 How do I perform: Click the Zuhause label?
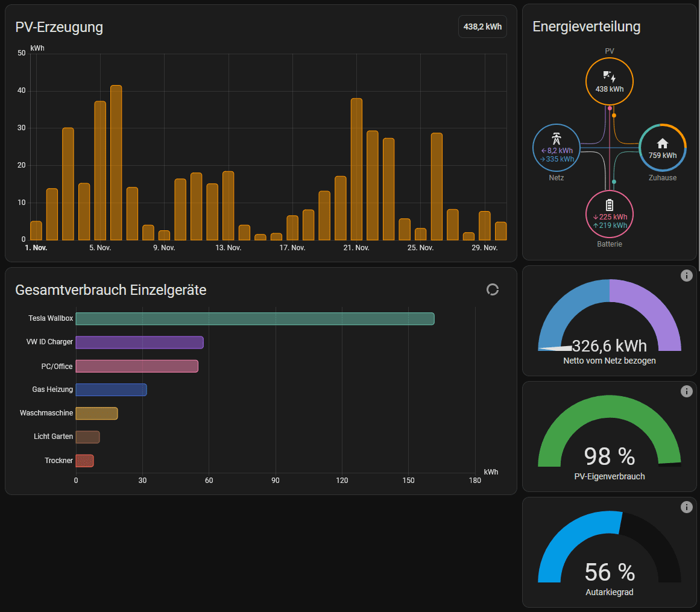[663, 178]
